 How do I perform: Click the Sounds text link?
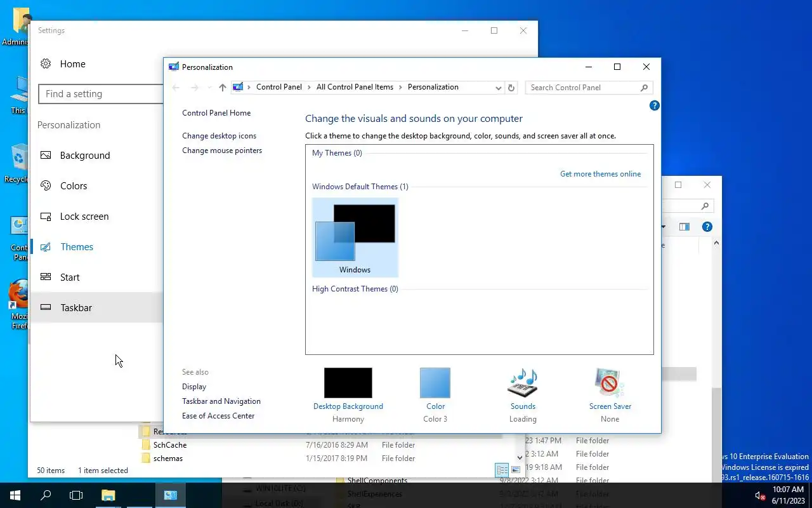pyautogui.click(x=523, y=406)
